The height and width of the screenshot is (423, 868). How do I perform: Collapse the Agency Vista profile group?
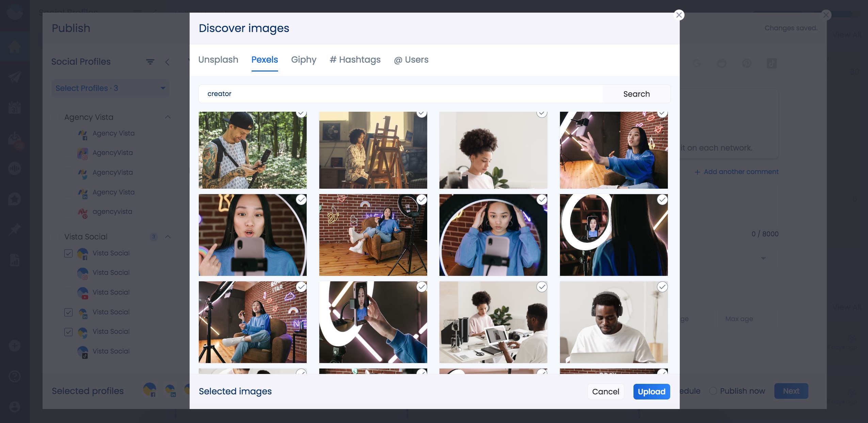pos(167,117)
